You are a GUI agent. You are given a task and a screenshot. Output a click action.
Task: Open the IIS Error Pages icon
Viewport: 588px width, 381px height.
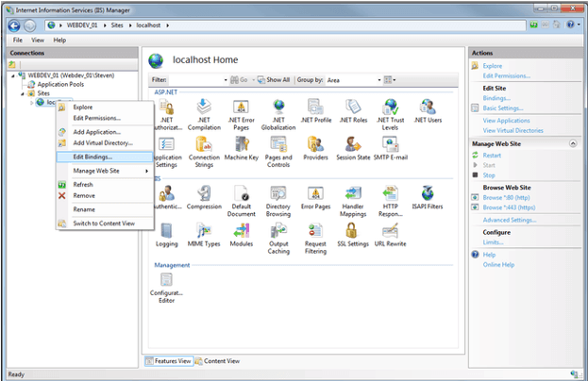click(x=316, y=197)
